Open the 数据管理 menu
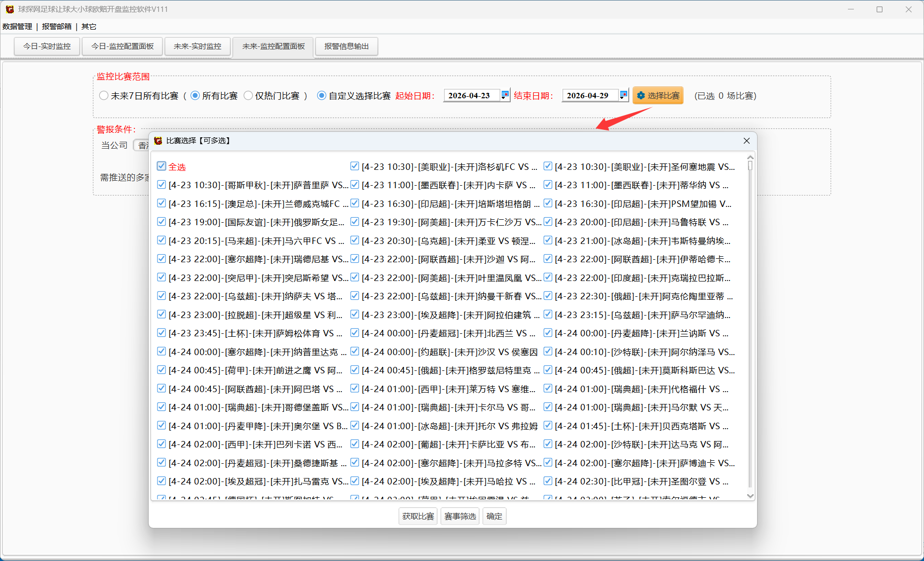The width and height of the screenshot is (924, 561). (x=17, y=27)
